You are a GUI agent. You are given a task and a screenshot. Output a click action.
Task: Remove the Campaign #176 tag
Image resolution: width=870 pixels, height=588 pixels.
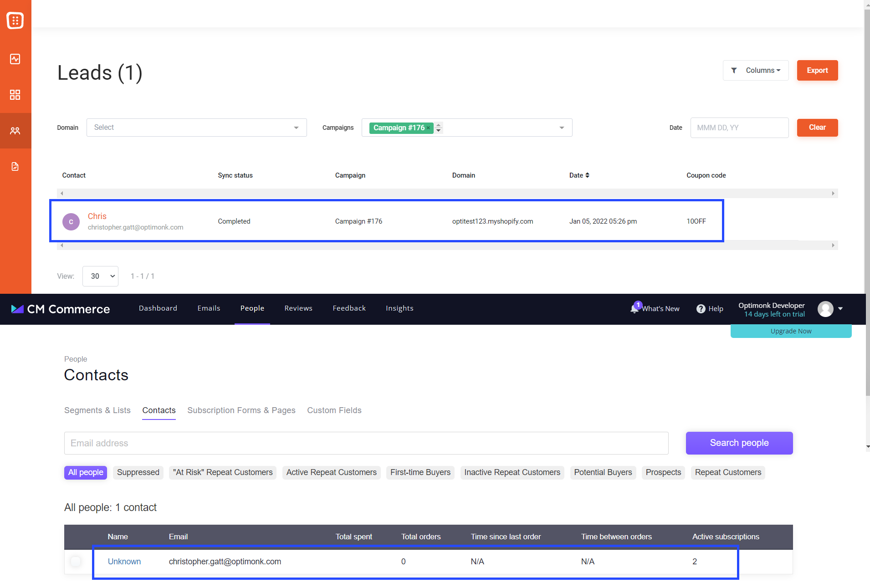tap(428, 128)
